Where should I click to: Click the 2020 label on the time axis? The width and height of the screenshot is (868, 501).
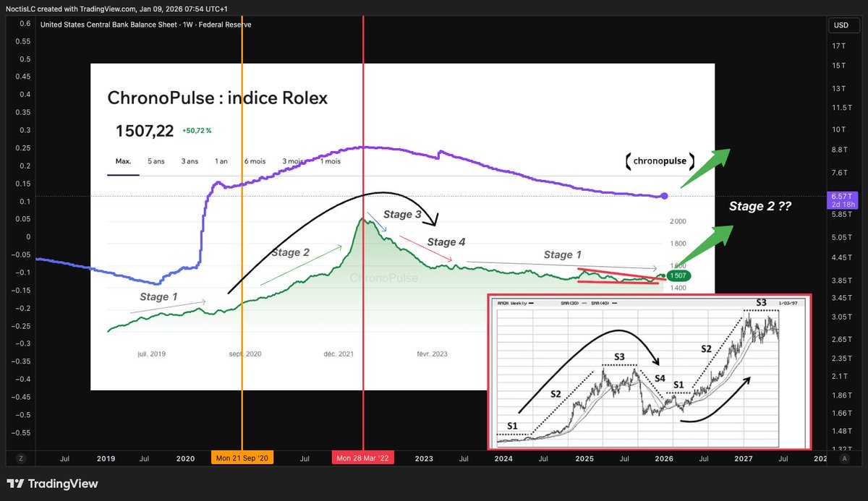pos(185,458)
